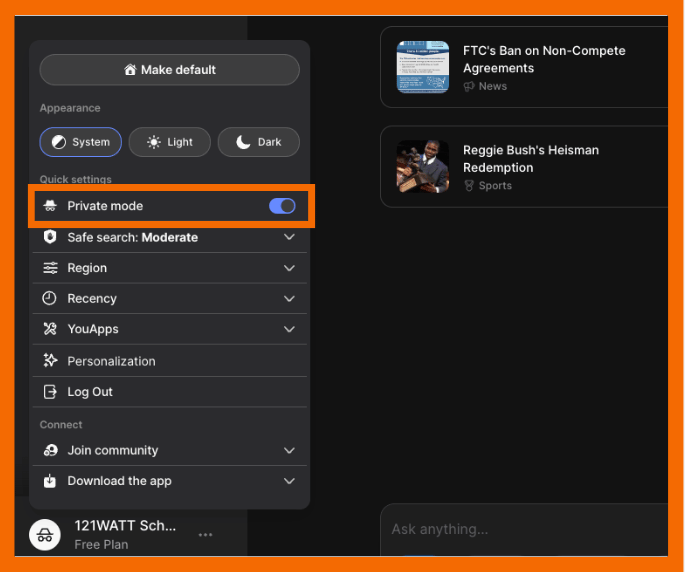Viewport: 685px width, 572px height.
Task: Choose Log Out from the menu
Action: pos(90,392)
